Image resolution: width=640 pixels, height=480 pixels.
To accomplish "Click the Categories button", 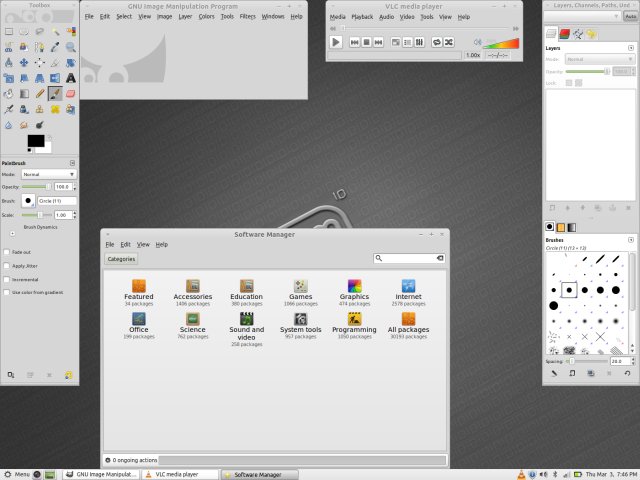I will pyautogui.click(x=121, y=259).
